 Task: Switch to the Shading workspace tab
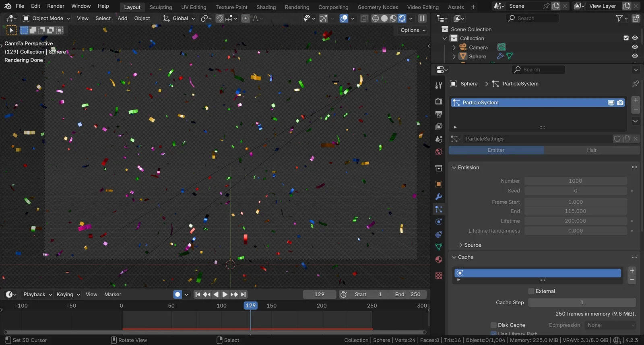266,7
